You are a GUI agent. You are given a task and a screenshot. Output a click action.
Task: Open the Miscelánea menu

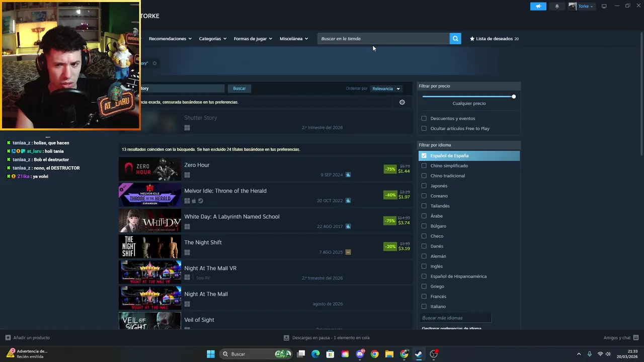(294, 39)
